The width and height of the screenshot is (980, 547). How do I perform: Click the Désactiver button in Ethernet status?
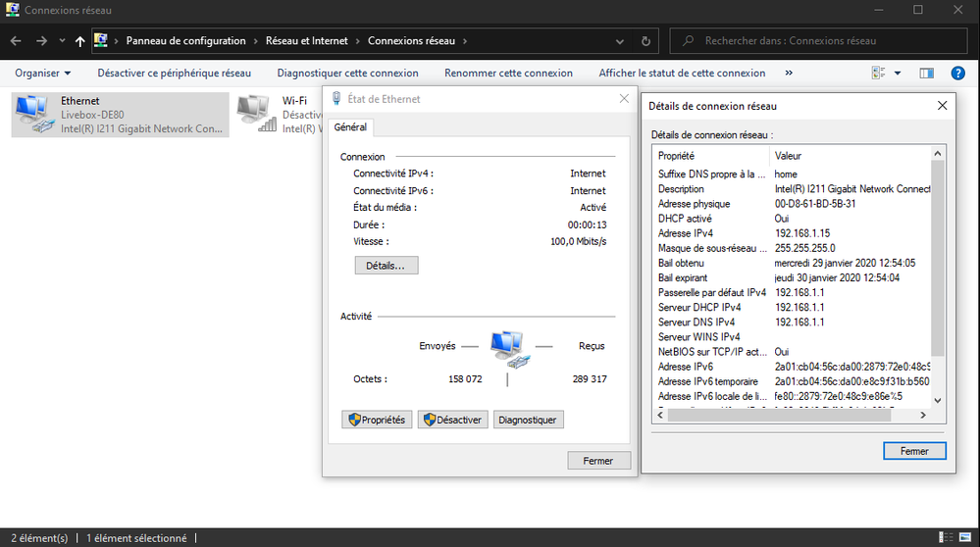coord(452,420)
